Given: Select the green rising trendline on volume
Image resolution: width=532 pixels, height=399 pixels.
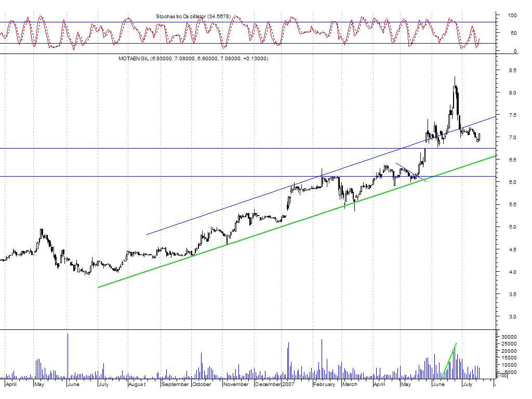Looking at the screenshot, I should coord(449,361).
